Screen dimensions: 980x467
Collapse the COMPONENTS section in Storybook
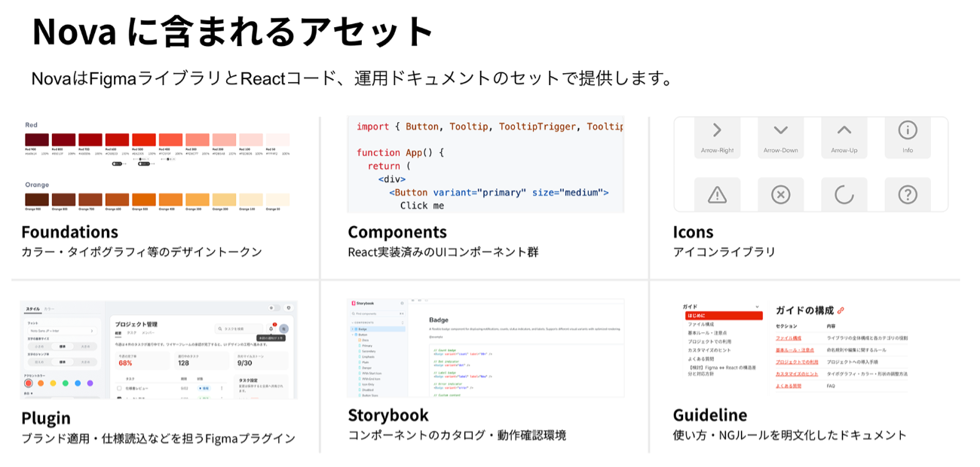(352, 322)
